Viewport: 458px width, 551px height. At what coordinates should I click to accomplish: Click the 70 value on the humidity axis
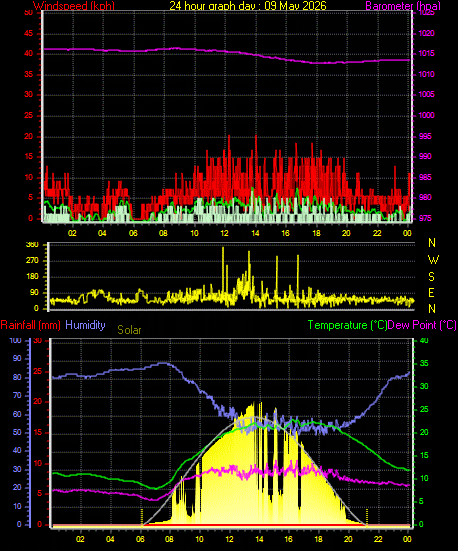coord(17,395)
